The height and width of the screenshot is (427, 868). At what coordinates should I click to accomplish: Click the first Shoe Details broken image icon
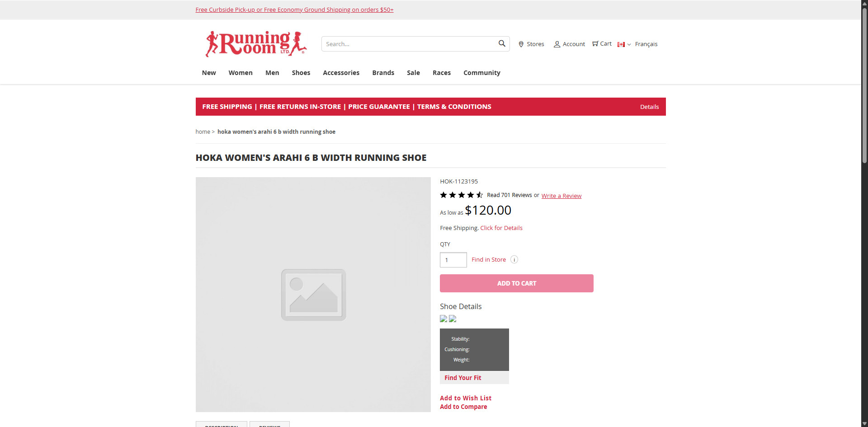point(443,319)
